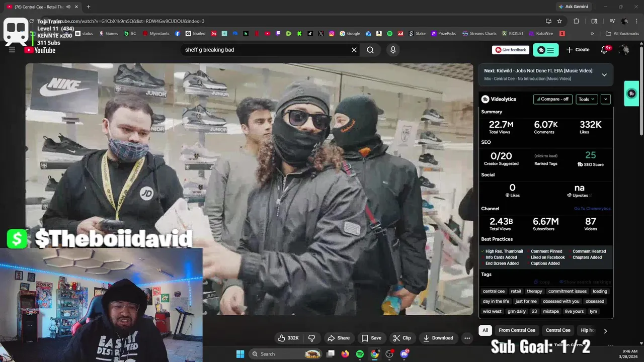Select the All filter chip
This screenshot has height=362, width=644.
tap(485, 330)
